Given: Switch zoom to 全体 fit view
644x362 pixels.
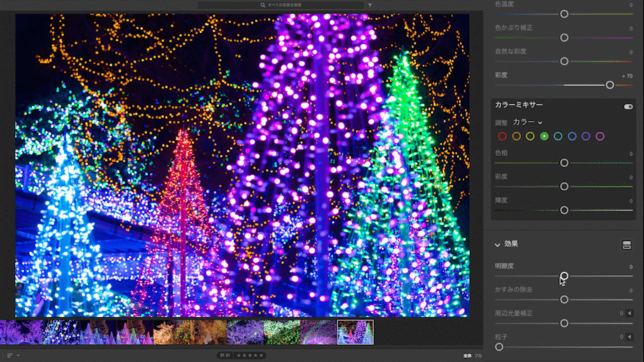Looking at the screenshot, I should click(468, 356).
